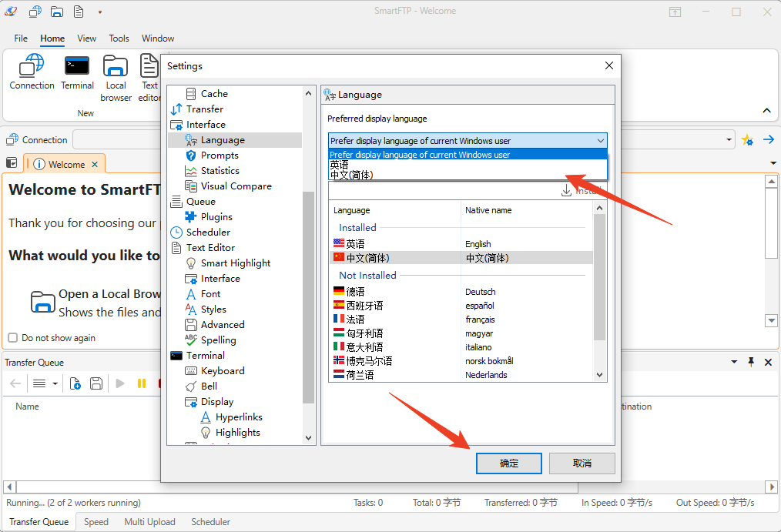
Task: Click the pin icon in Transfer Queue
Action: click(x=751, y=362)
